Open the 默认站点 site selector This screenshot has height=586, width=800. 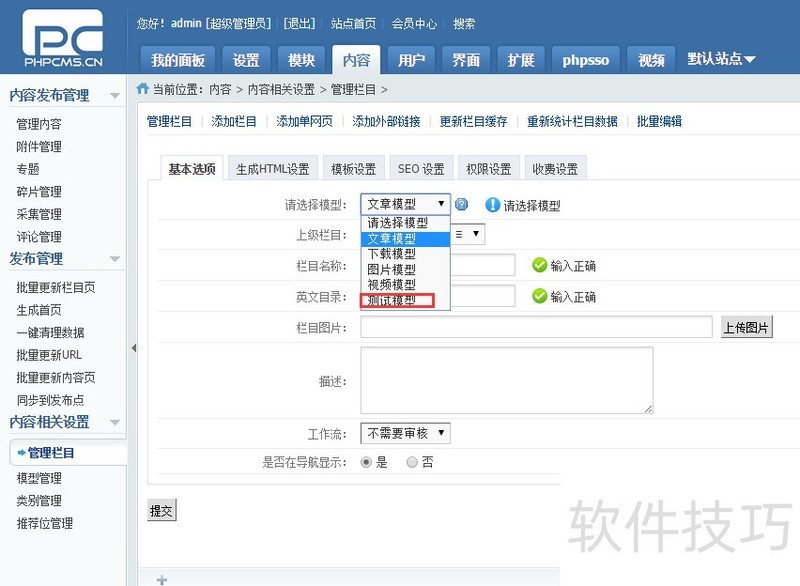click(x=721, y=59)
